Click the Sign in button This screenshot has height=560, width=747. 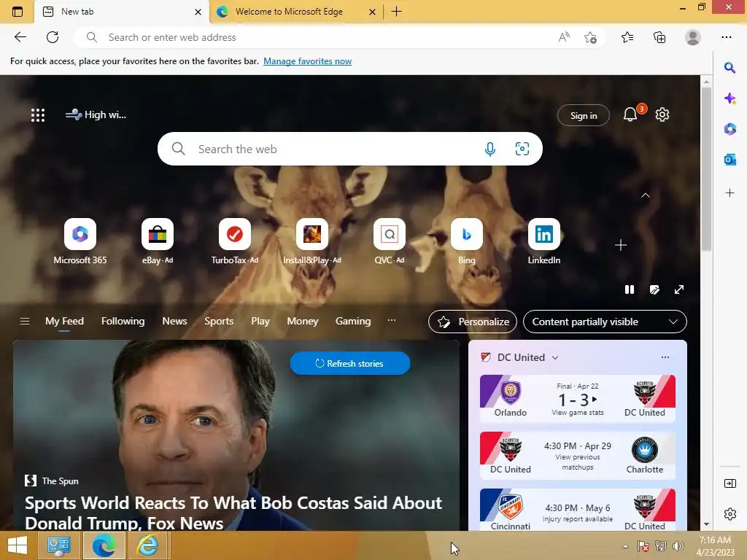tap(584, 115)
